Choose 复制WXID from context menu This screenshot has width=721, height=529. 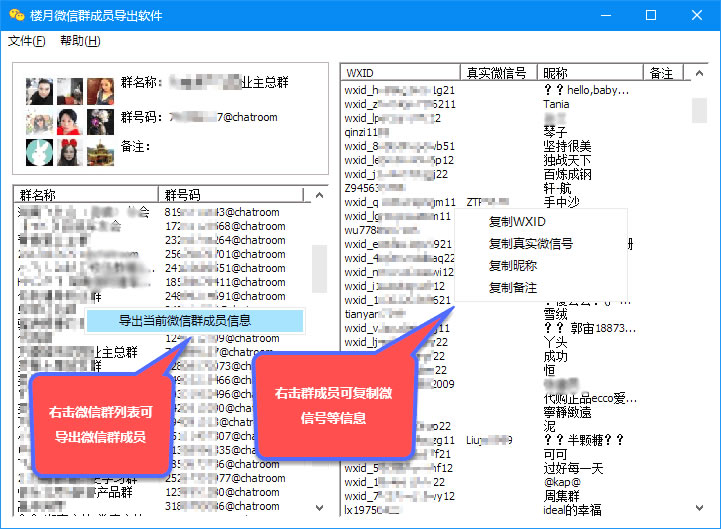click(517, 222)
